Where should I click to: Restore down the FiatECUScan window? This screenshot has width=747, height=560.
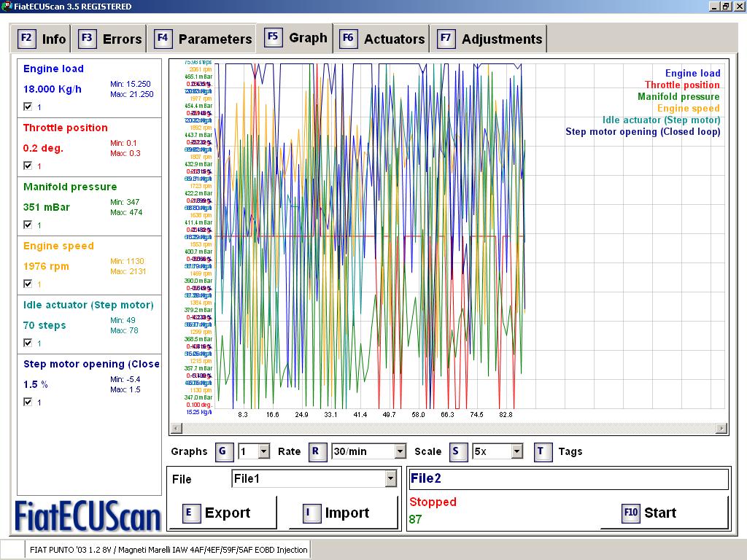click(726, 6)
